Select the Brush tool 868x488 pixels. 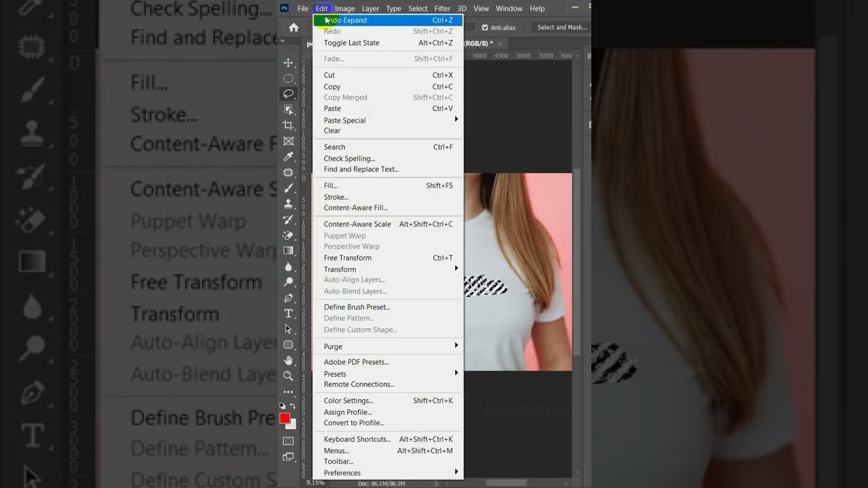pos(288,188)
